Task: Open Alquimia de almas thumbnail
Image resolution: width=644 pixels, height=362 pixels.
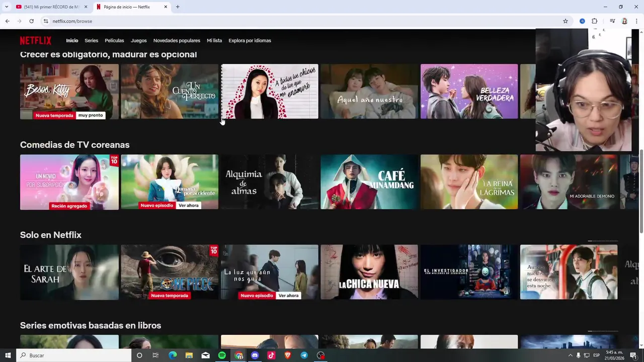Action: [x=270, y=182]
